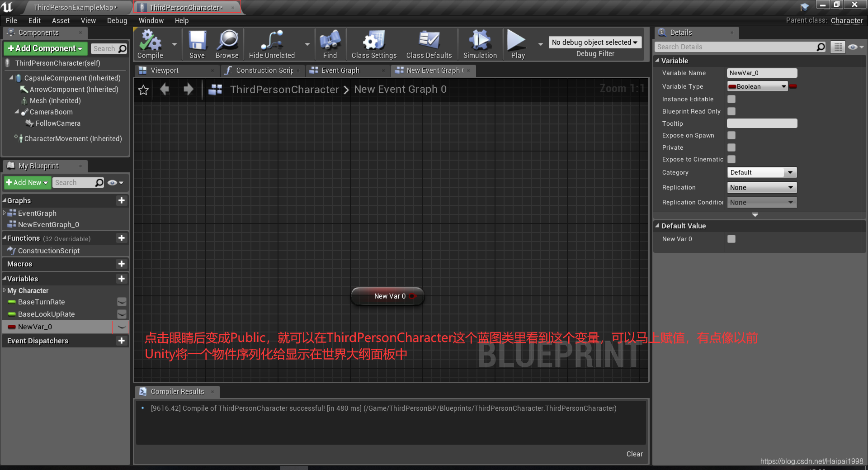868x470 pixels.
Task: Toggle Hide Unrelated nodes icon
Action: click(272, 44)
